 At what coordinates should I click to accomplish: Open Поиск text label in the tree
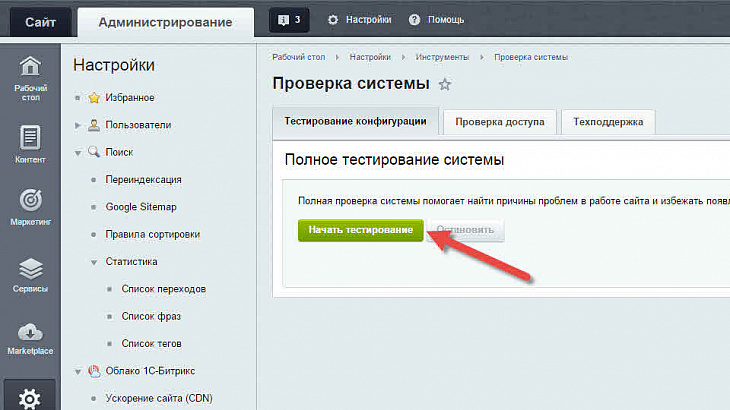[x=119, y=152]
